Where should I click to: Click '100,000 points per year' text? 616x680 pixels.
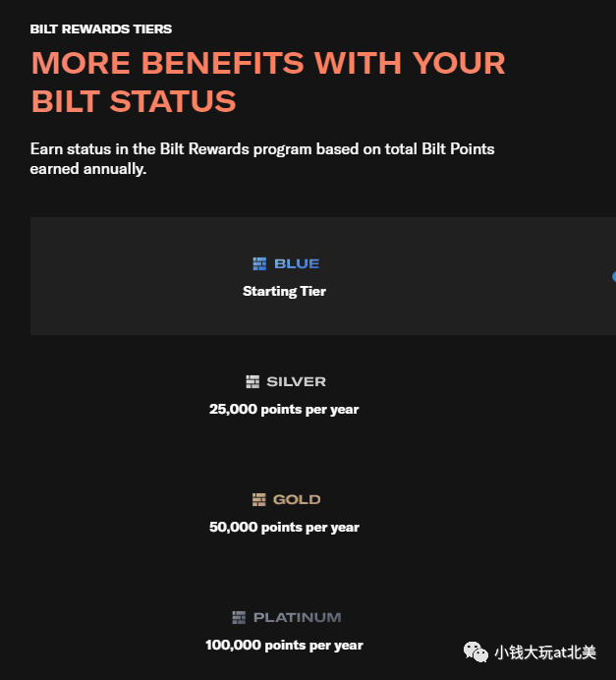[284, 646]
